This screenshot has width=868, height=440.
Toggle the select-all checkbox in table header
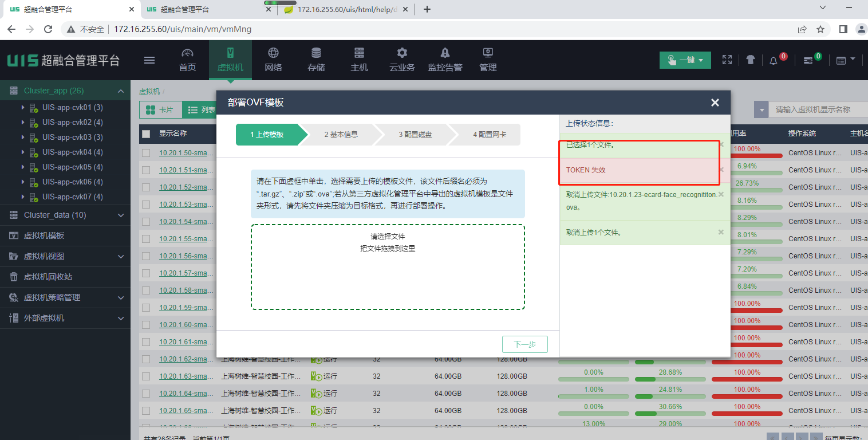tap(146, 133)
